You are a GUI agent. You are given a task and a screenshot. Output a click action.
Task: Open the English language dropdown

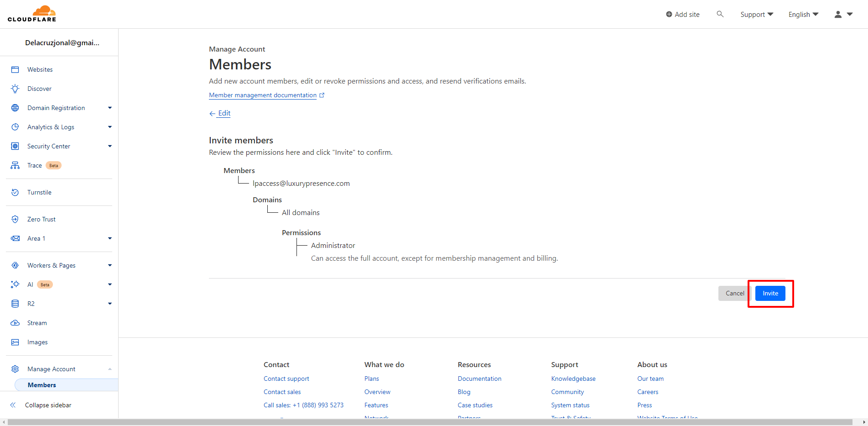(803, 15)
